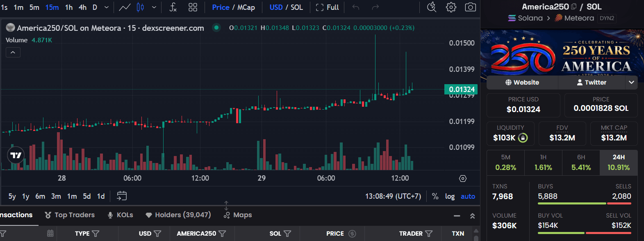Select the 1m date range at chart bottom
Screen dimensions: 644x241
click(x=72, y=196)
